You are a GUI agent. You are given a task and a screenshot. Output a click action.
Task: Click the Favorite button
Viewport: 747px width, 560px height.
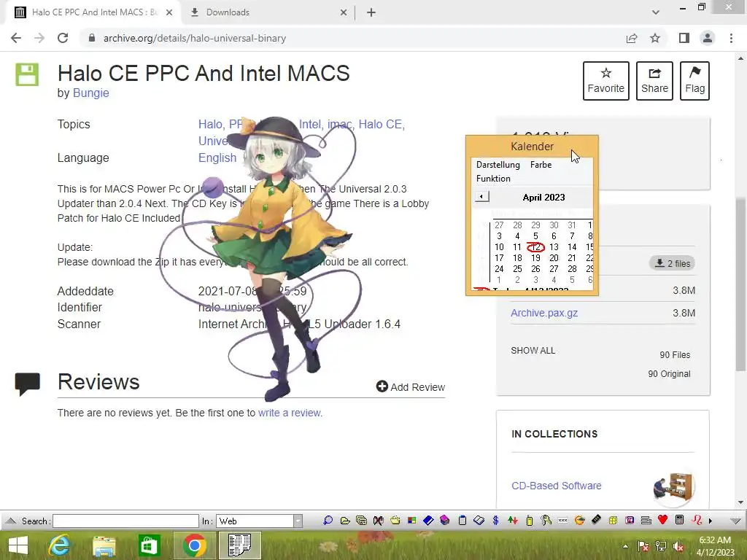[x=606, y=80]
